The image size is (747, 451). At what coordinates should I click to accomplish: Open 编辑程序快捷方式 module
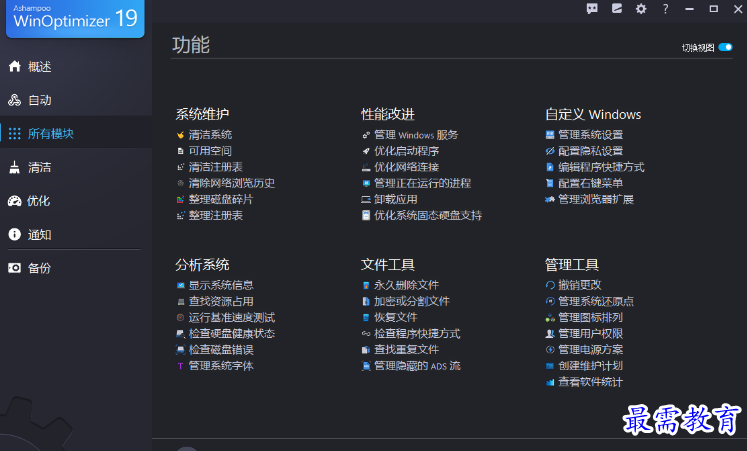601,167
